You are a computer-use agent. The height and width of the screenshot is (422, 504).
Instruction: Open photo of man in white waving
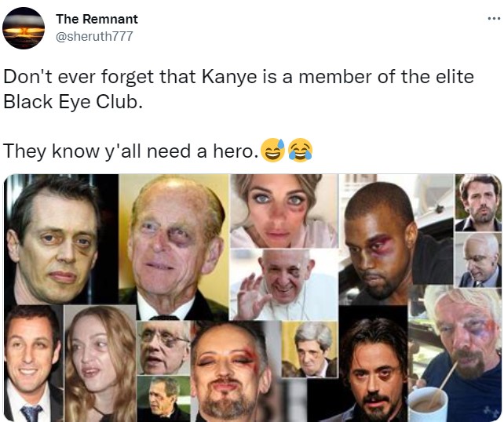284,285
